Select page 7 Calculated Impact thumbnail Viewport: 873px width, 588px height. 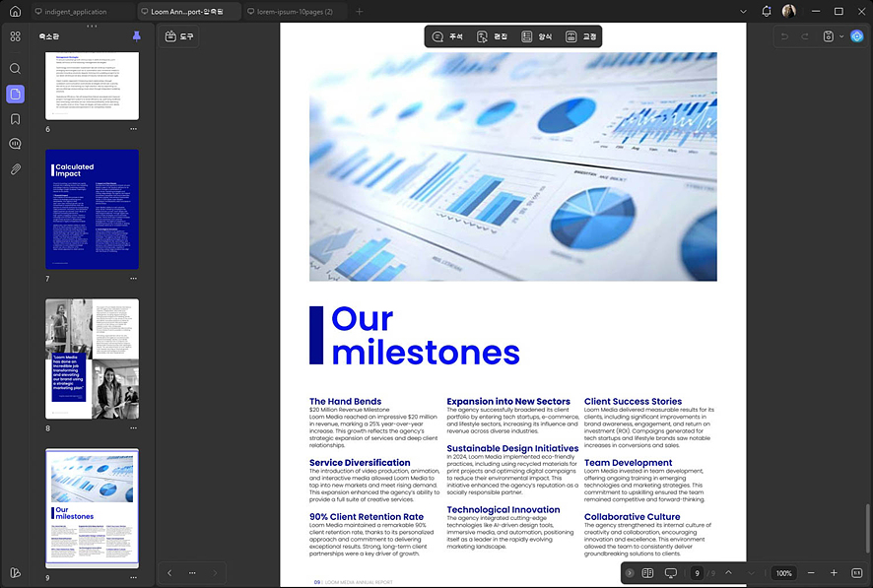pyautogui.click(x=92, y=209)
